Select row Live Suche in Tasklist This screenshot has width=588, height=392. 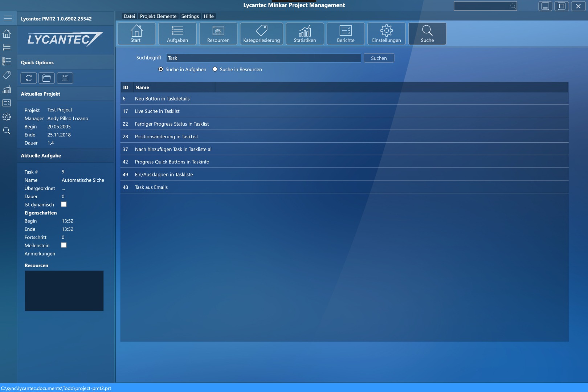344,111
